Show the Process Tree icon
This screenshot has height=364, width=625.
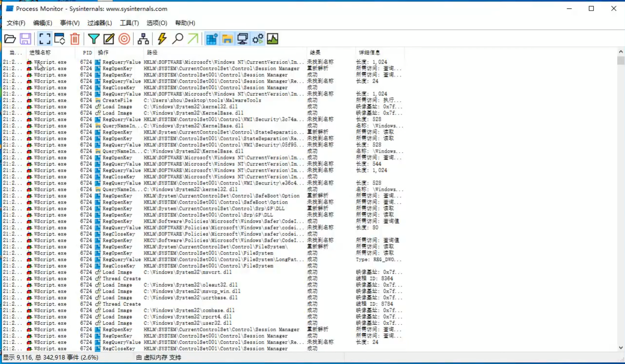click(x=143, y=39)
